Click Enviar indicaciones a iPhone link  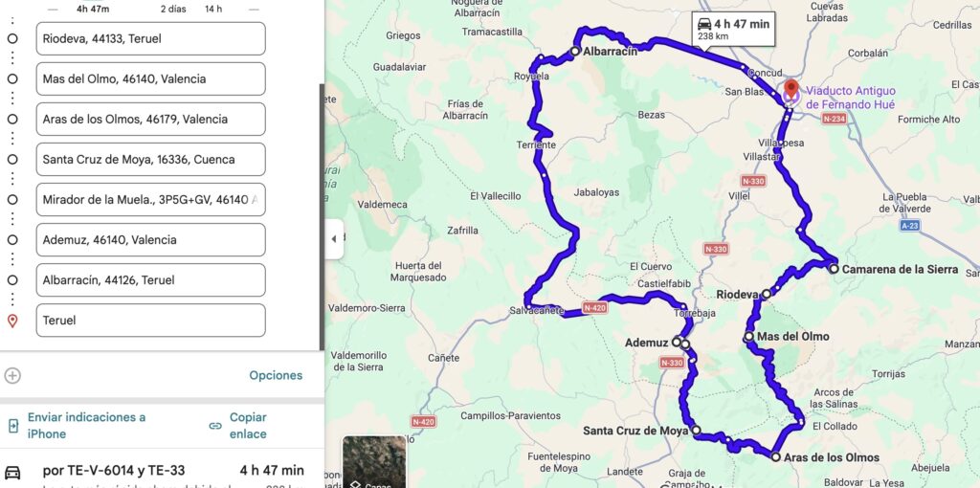pos(86,426)
